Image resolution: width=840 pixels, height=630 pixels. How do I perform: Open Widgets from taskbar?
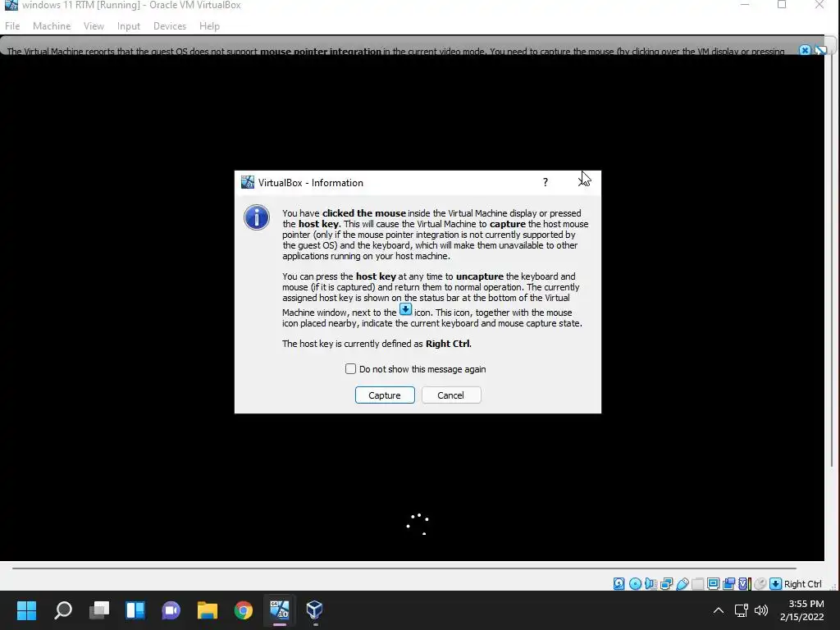[135, 609]
